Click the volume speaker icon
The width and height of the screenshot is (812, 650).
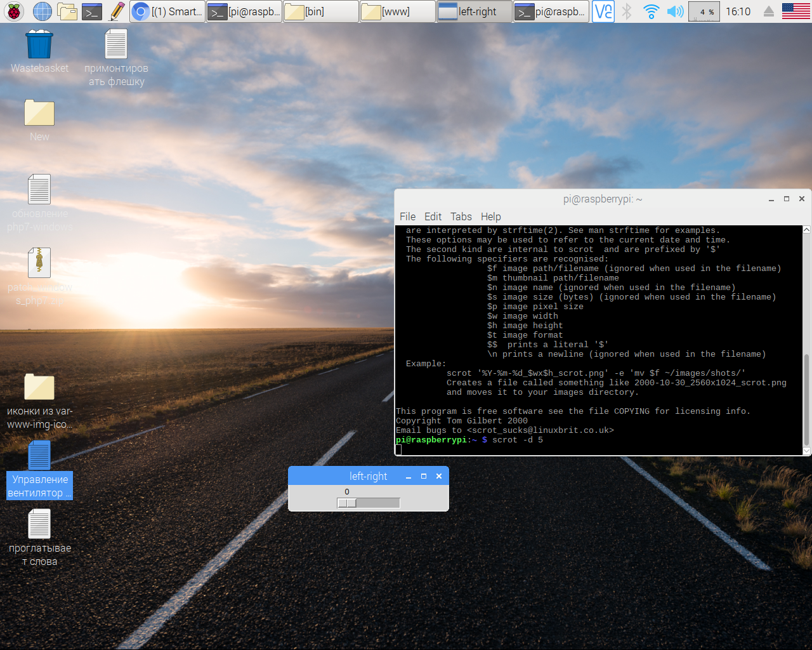[676, 11]
